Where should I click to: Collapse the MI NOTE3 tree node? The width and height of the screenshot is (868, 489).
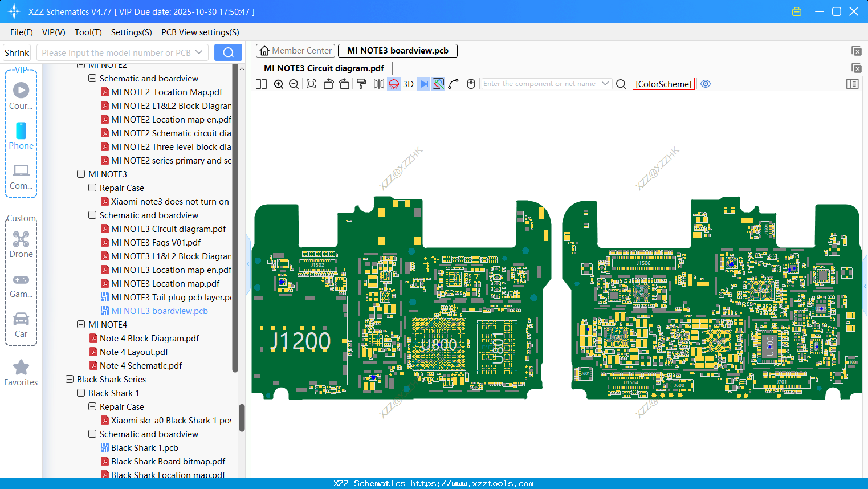tap(81, 174)
